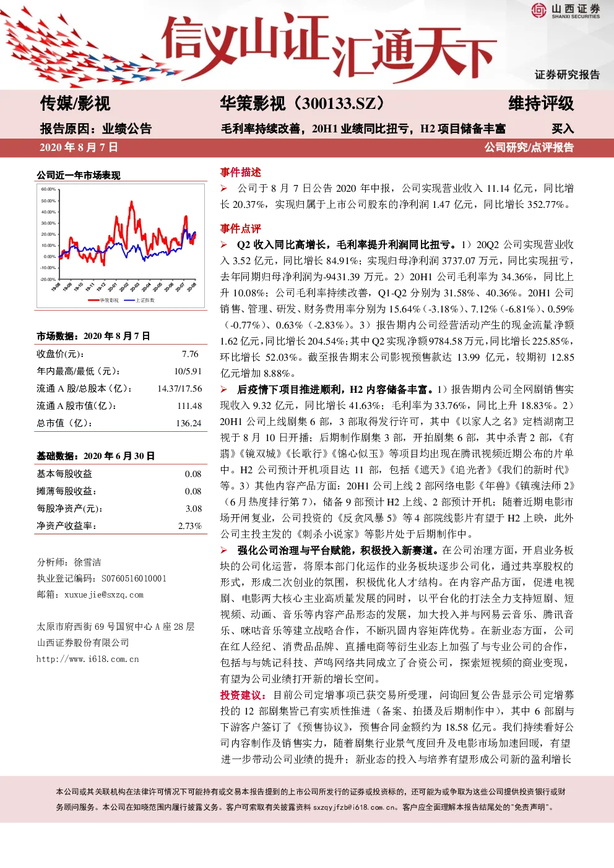Select the ROE value 2.73%
Viewport: 614px width, 868px height.
[x=190, y=526]
